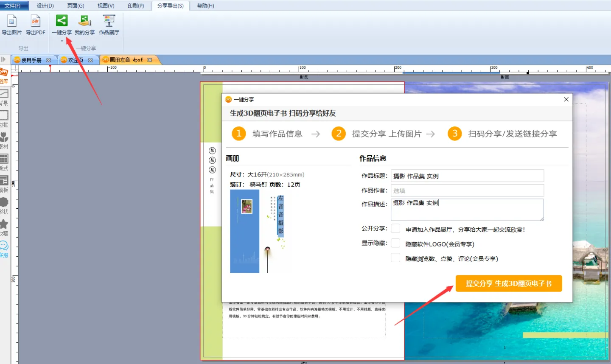Click the Export PDF (导出PDF) icon
The image size is (611, 364).
35,22
